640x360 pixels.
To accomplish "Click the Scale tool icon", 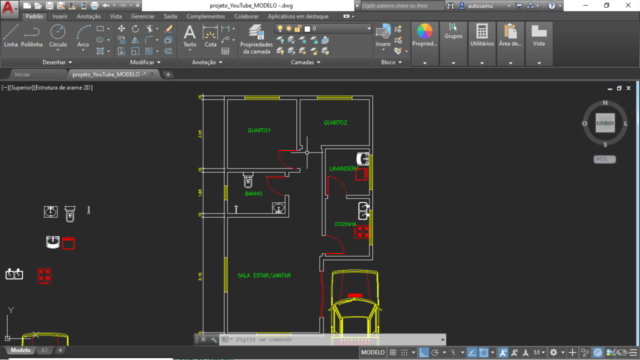I will point(135,51).
